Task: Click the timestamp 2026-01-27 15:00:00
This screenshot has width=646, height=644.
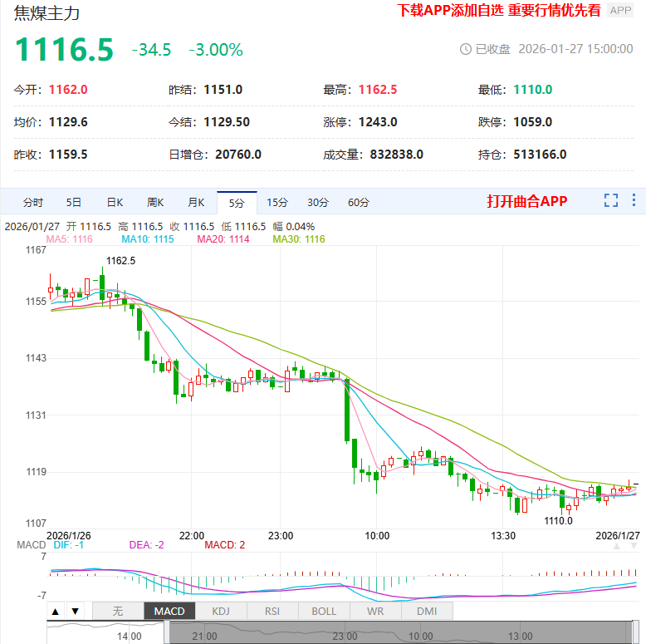Action: (575, 49)
